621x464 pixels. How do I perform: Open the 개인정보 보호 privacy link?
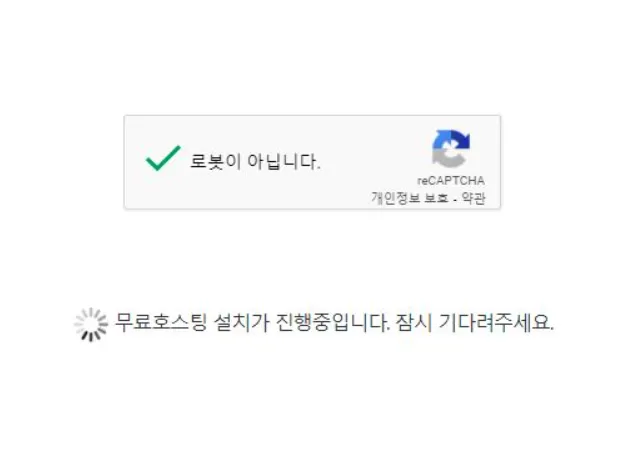[410, 198]
